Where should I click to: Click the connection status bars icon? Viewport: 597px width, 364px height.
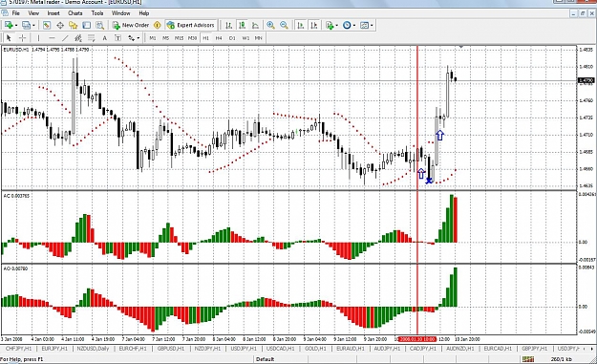[x=527, y=359]
